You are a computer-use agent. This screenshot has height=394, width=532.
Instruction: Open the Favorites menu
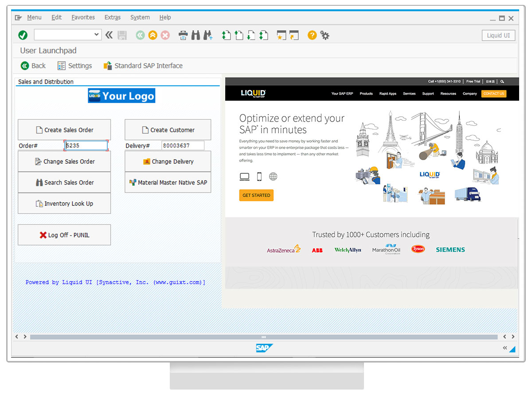(83, 17)
